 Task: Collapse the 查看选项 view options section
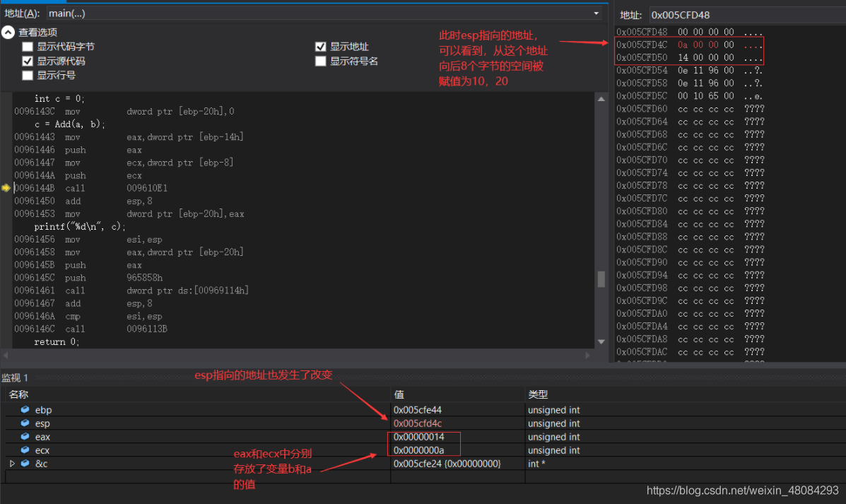[x=8, y=33]
